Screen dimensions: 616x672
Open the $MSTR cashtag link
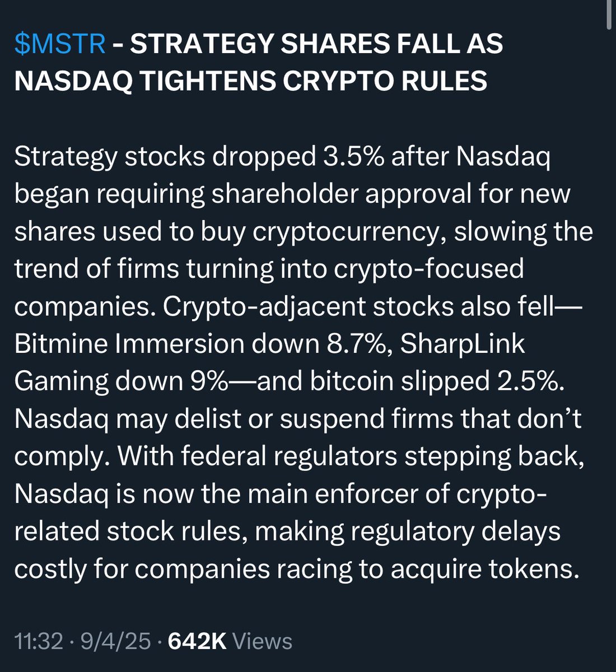click(x=60, y=45)
